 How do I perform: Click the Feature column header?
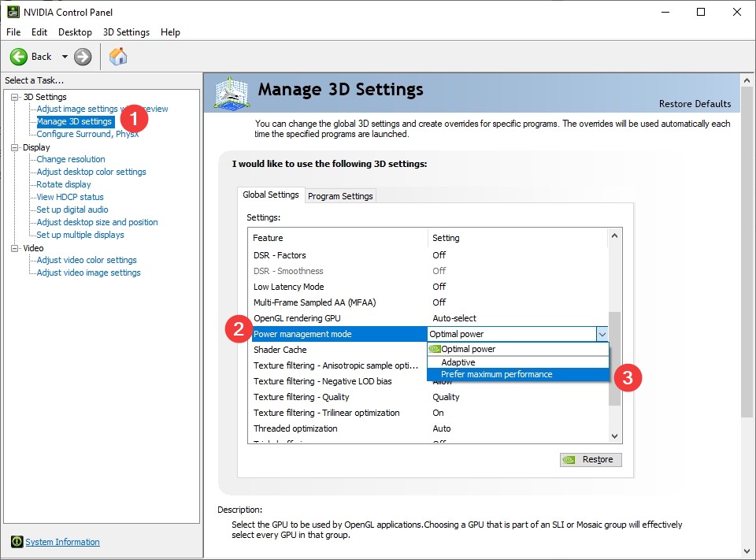(338, 238)
